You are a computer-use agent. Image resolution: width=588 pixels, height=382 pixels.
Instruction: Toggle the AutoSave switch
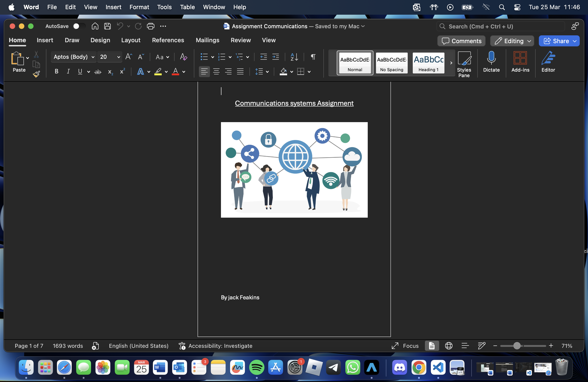coord(79,26)
